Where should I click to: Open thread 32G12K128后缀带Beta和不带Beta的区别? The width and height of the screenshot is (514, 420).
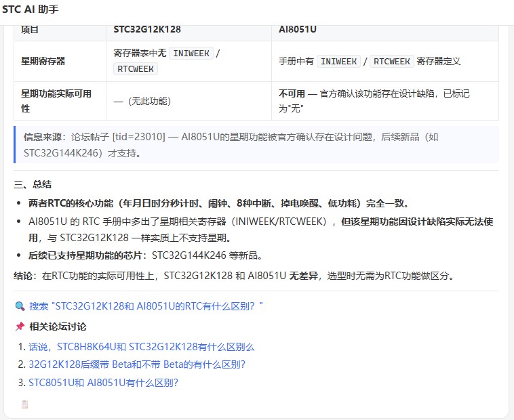[x=137, y=364]
